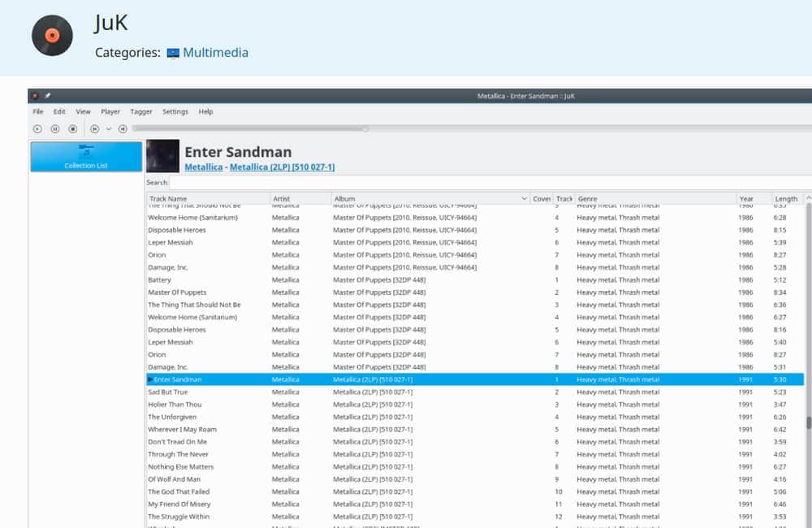Viewport: 812px width, 528px height.
Task: Open the Edit menu
Action: [59, 111]
